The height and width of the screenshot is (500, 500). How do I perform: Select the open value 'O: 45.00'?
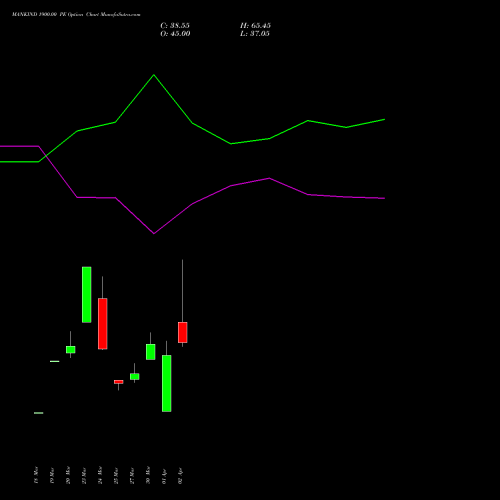[x=175, y=34]
